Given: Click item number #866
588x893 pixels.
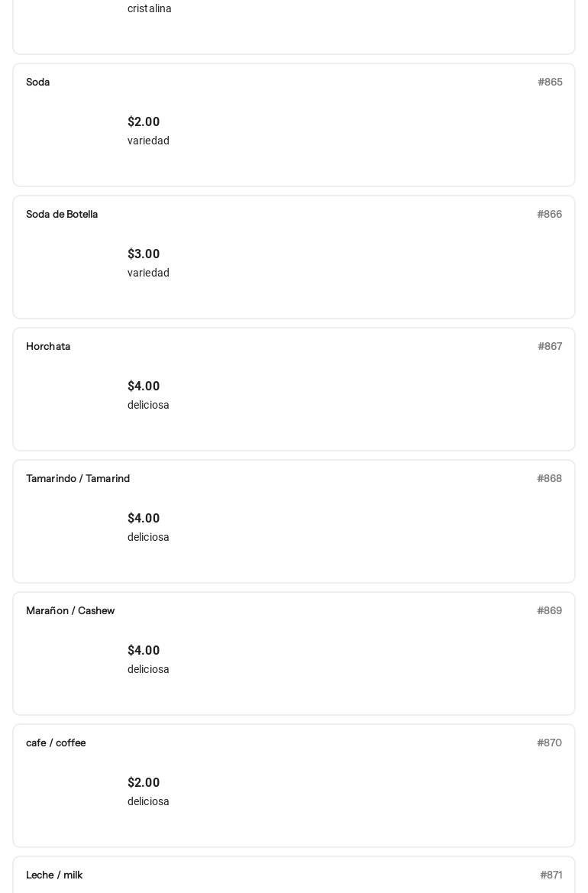Looking at the screenshot, I should (549, 214).
